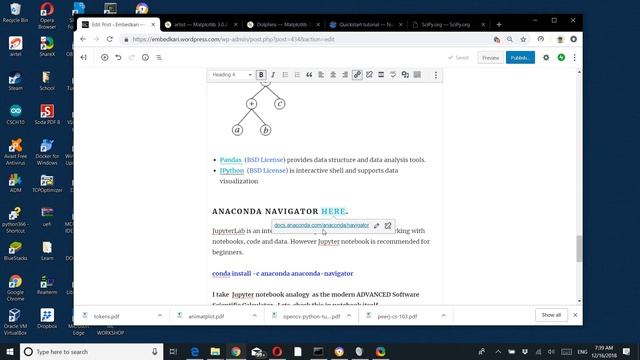
Task: Reload the current page
Action: tap(110, 39)
